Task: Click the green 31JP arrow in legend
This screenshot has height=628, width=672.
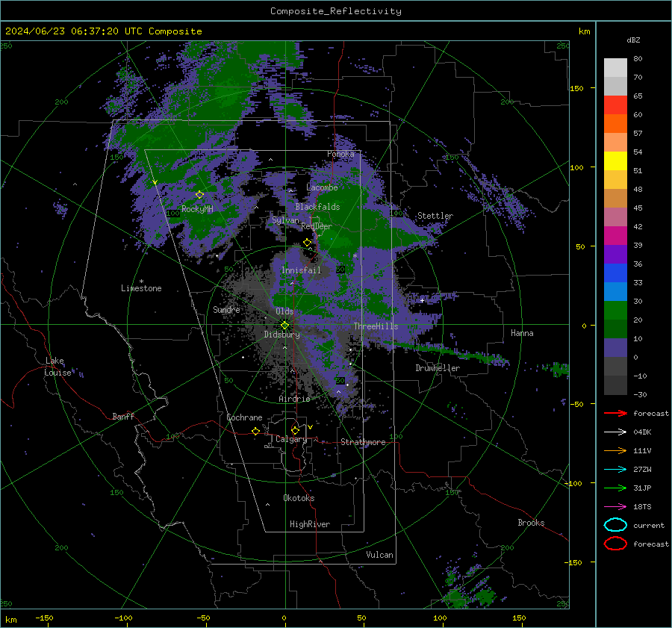Action: (x=615, y=488)
